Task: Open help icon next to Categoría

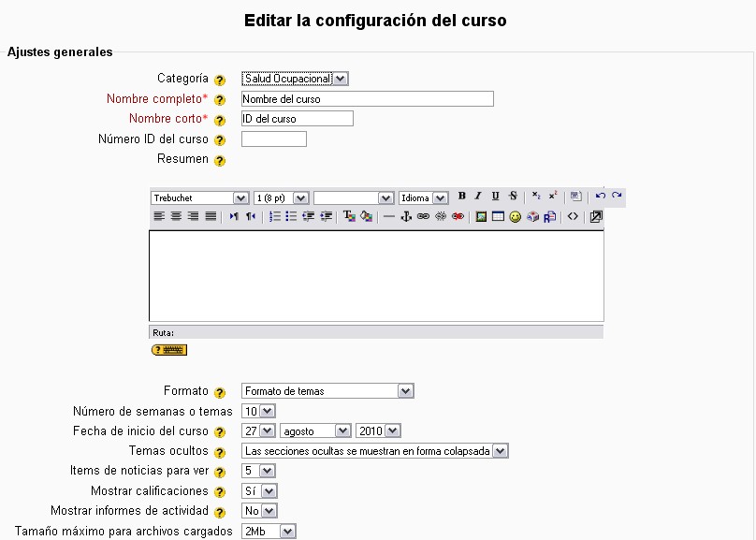Action: (x=220, y=80)
